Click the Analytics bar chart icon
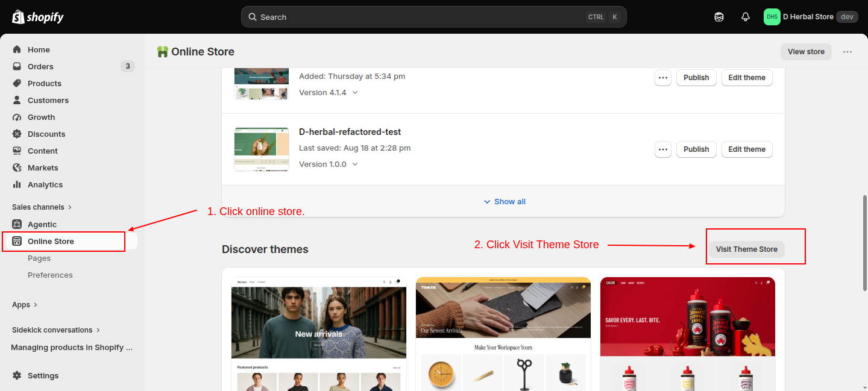Image resolution: width=868 pixels, height=391 pixels. 17,184
